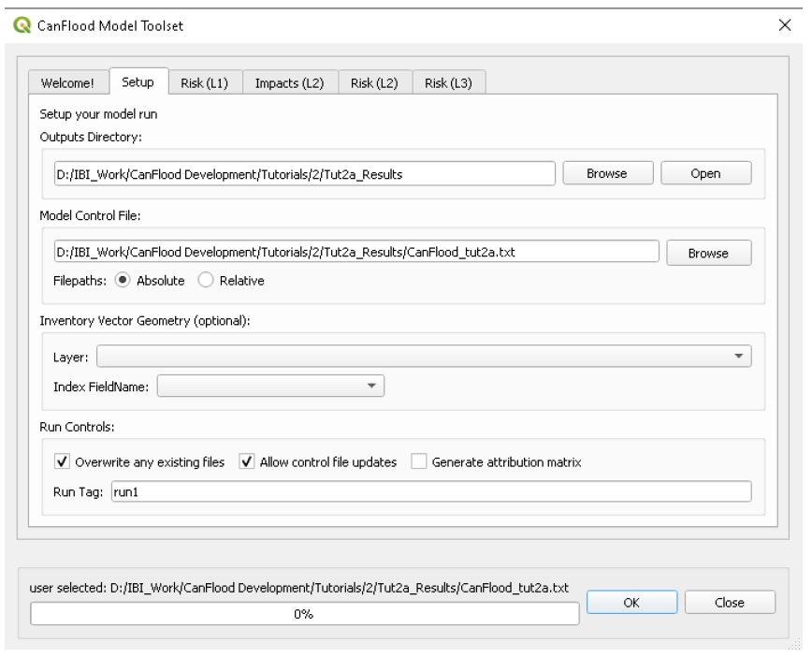Viewport: 812px width, 658px height.
Task: Browse for the Outputs Directory
Action: click(607, 173)
